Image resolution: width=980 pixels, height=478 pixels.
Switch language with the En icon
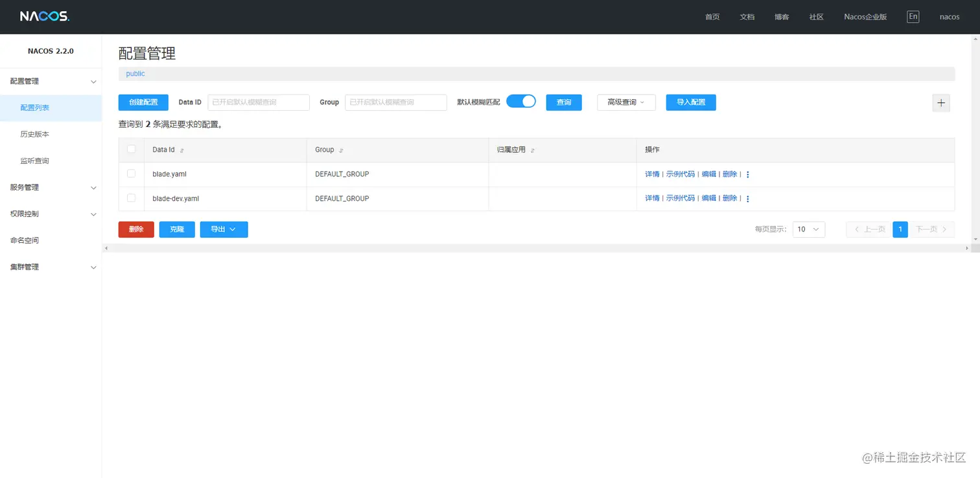(x=913, y=17)
